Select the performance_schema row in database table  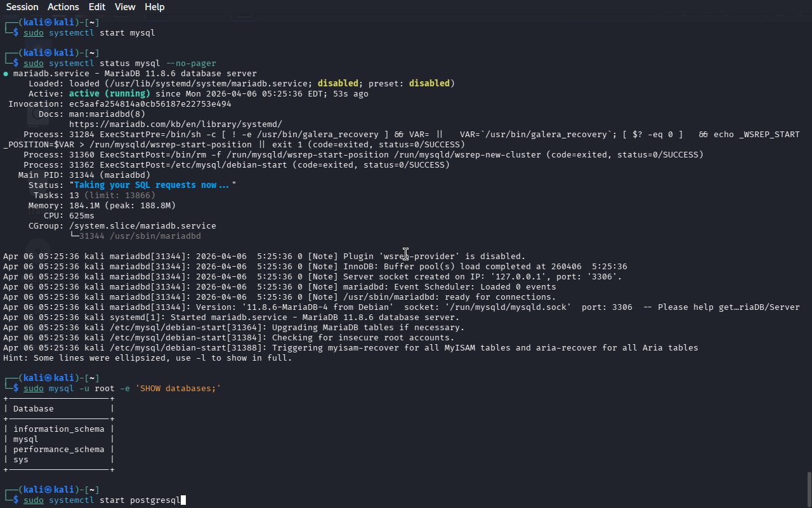pos(58,450)
